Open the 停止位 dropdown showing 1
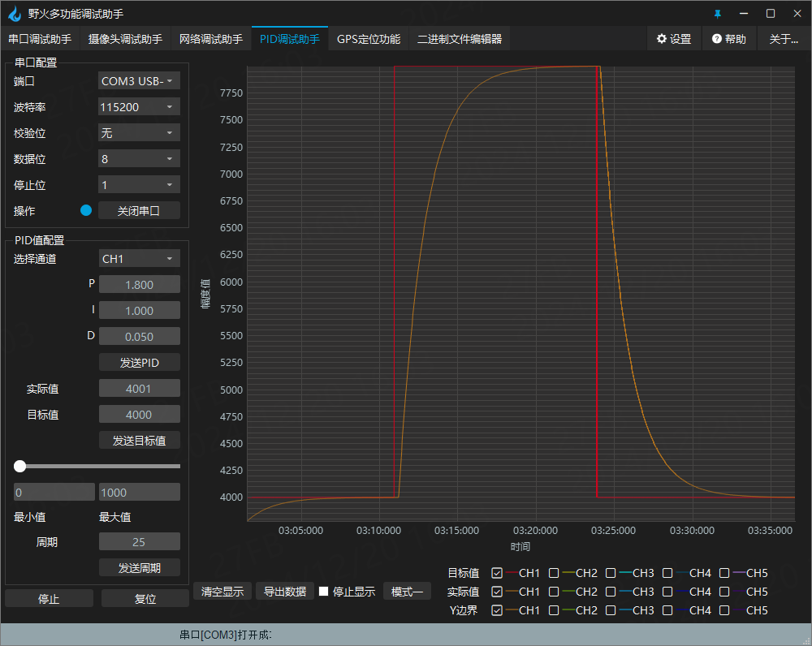 point(139,184)
